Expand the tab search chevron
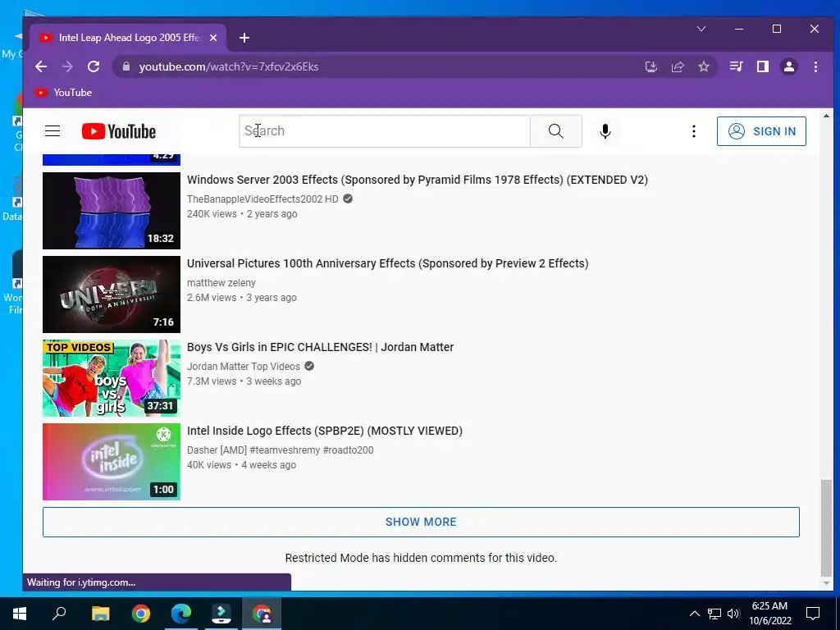The image size is (840, 630). [x=701, y=29]
